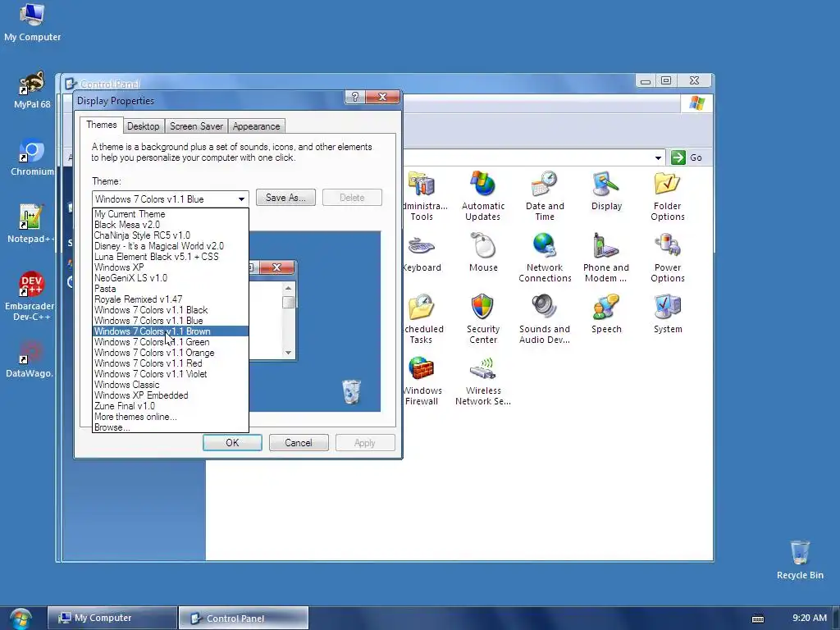Open the Speech applet icon
Screen dimensions: 840x630
(x=606, y=314)
